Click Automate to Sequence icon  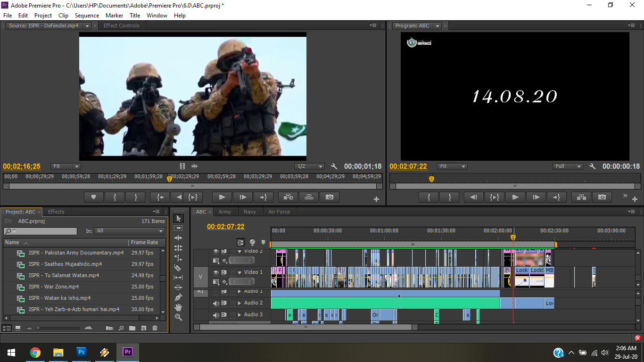point(109,328)
